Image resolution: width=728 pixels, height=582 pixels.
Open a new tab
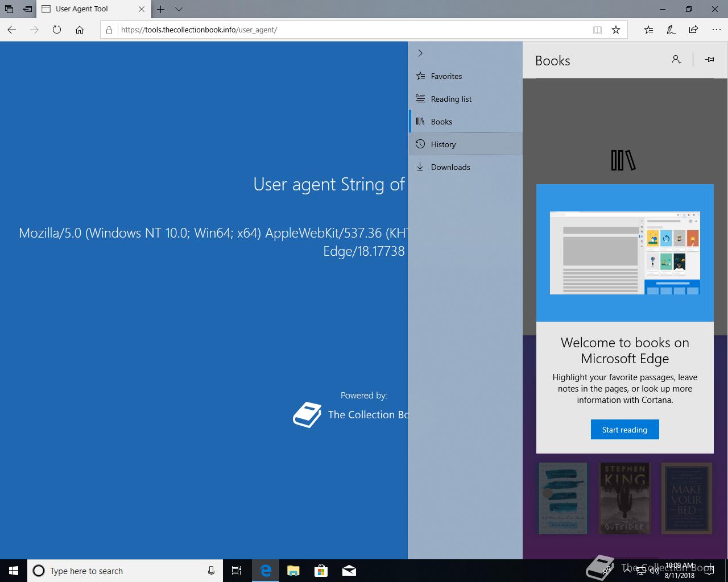pos(161,9)
